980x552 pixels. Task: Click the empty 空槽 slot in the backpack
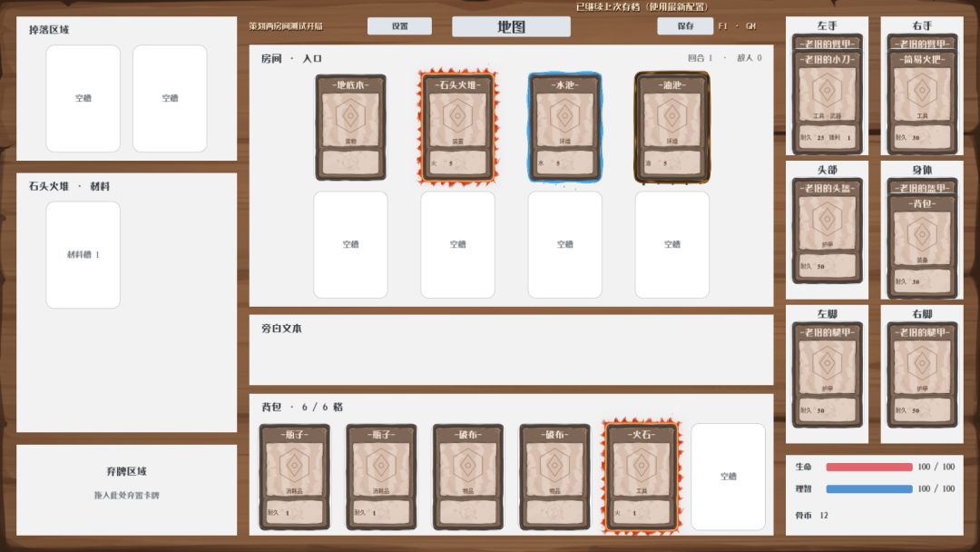click(x=728, y=477)
